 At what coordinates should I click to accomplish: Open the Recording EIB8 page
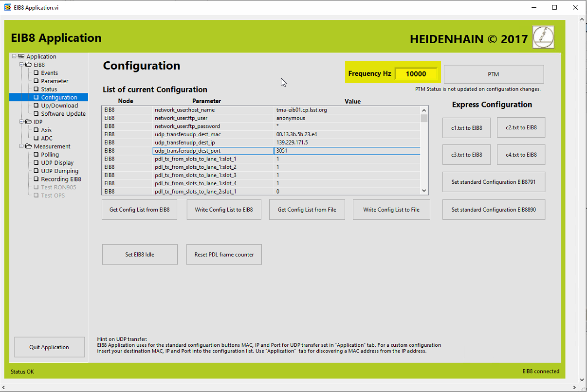click(x=61, y=179)
